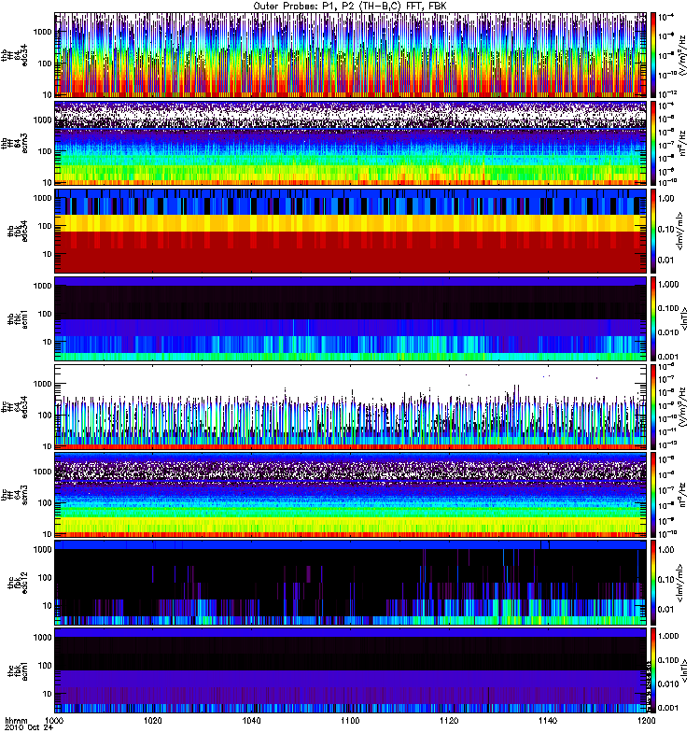The height and width of the screenshot is (747, 700).
Task: Click the 1000 frequency tick of the thb fbk scm1 panel
Action: click(x=42, y=286)
